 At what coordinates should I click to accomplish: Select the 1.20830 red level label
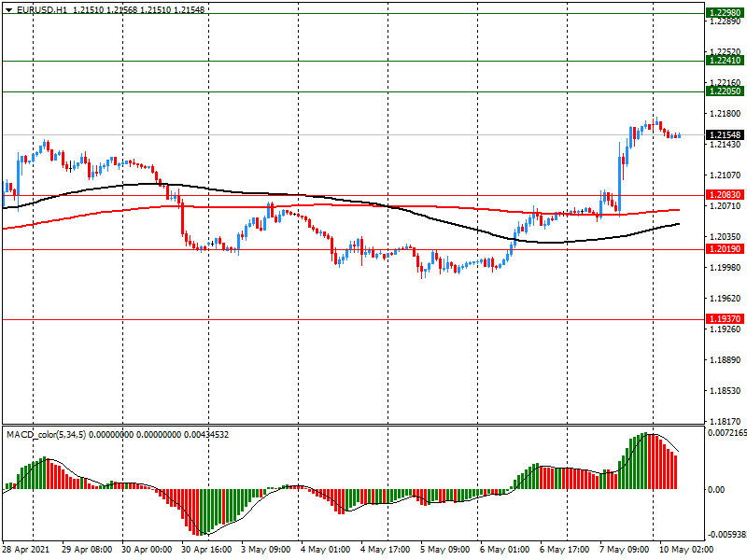click(x=725, y=195)
